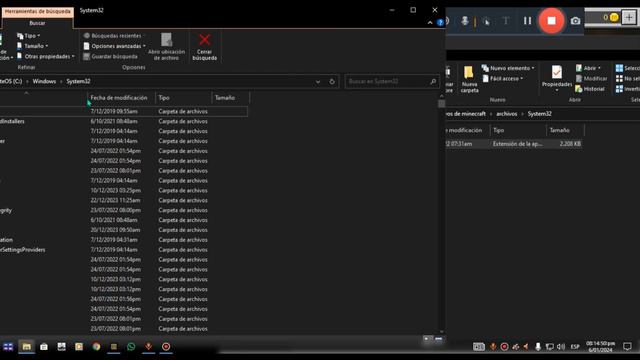
Task: Open the Búsquedas recientes dropdown
Action: [x=114, y=36]
